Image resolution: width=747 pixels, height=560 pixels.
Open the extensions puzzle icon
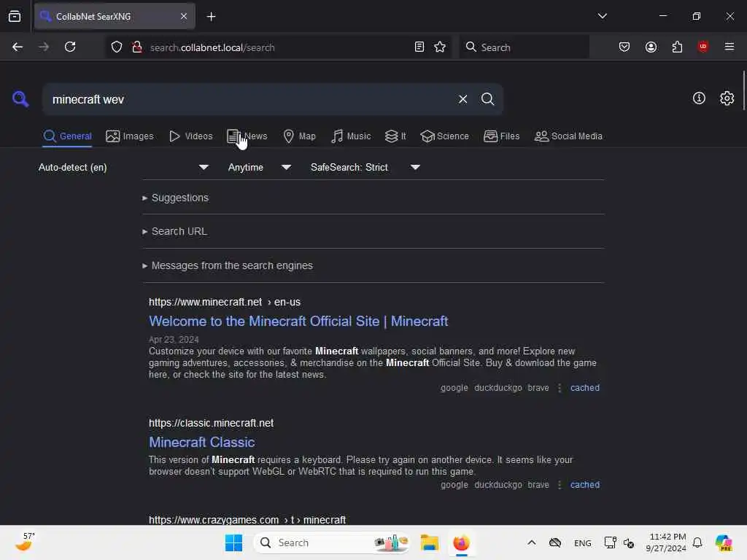pos(677,47)
